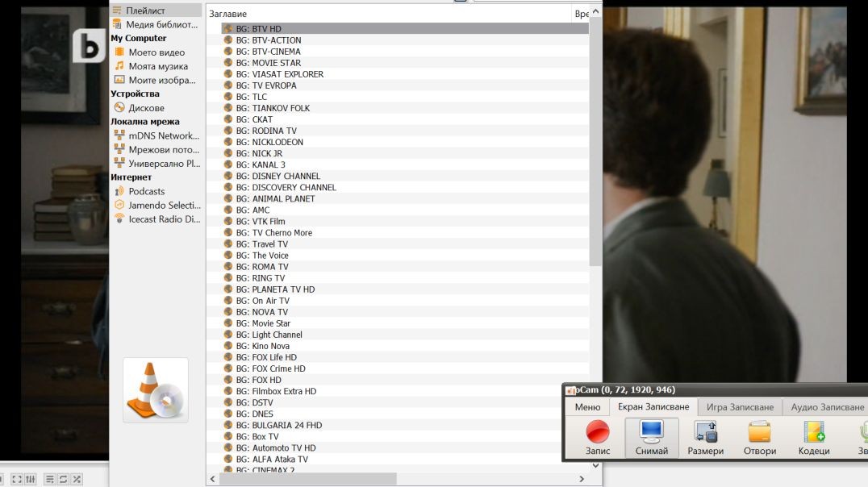Switch to the Екран Записване tab
The width and height of the screenshot is (868, 487).
tap(653, 406)
